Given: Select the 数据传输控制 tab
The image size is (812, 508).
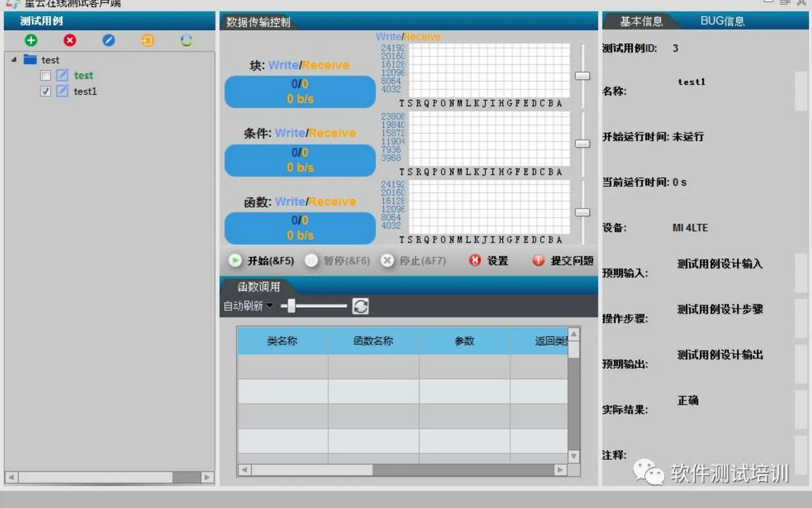Looking at the screenshot, I should coord(258,22).
